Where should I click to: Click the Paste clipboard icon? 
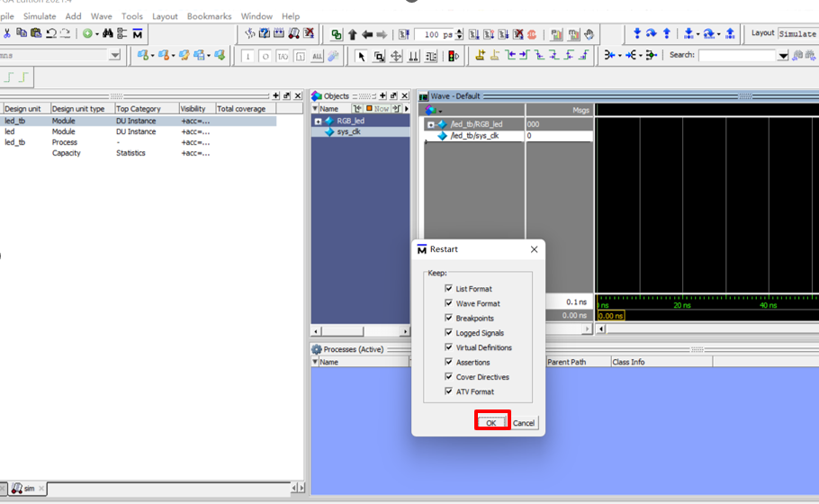[x=36, y=33]
